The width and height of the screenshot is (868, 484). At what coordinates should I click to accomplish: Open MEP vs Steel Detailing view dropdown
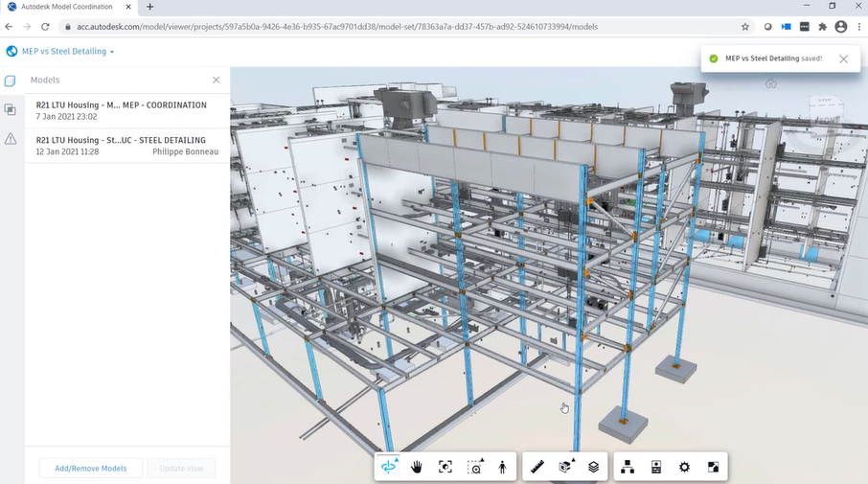pos(67,51)
